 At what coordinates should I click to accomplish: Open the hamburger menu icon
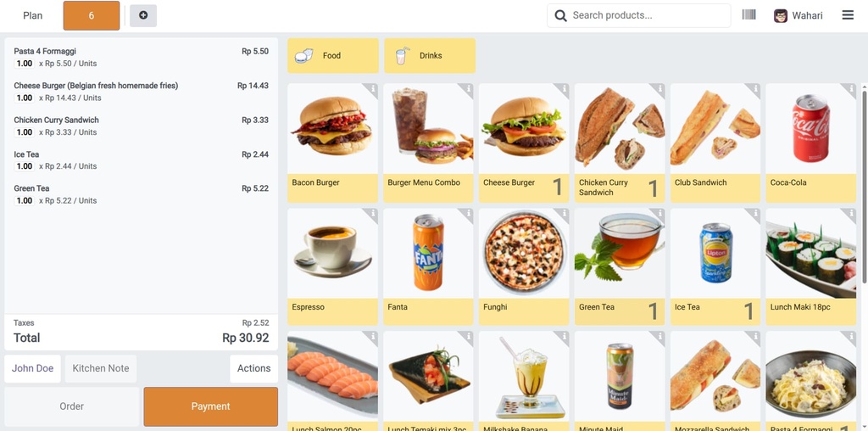(848, 15)
